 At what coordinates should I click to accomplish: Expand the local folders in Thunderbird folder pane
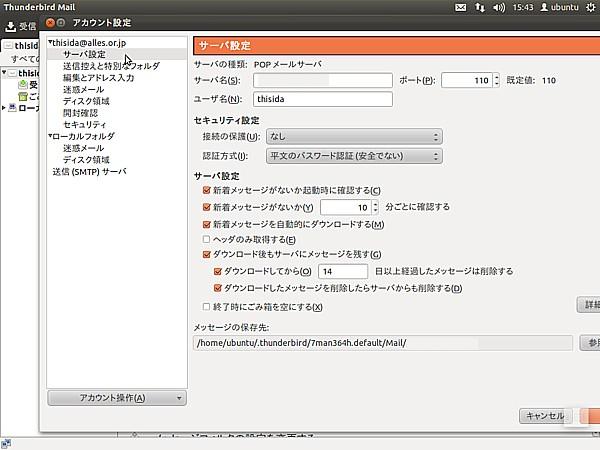4,108
